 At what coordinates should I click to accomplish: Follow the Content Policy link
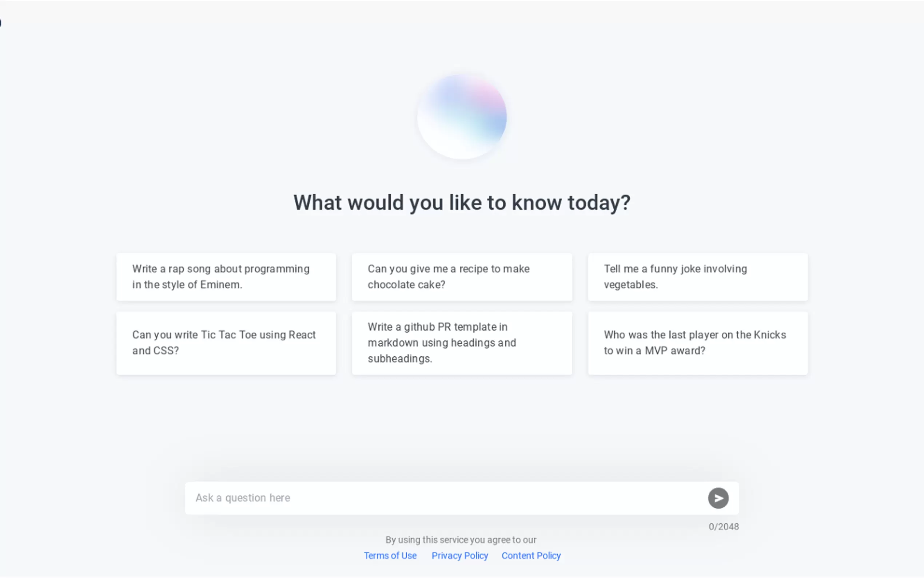coord(531,555)
